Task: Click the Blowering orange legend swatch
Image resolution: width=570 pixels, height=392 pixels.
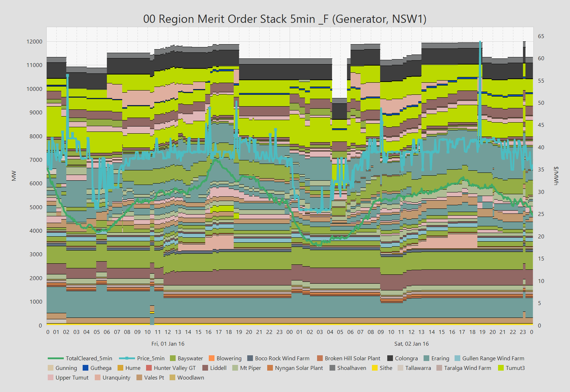Action: coord(212,358)
